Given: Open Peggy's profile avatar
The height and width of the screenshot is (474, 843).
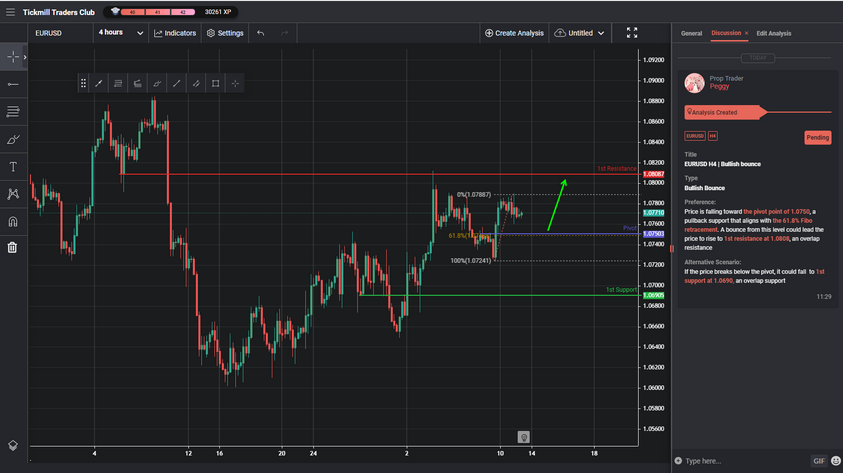Looking at the screenshot, I should click(x=694, y=83).
